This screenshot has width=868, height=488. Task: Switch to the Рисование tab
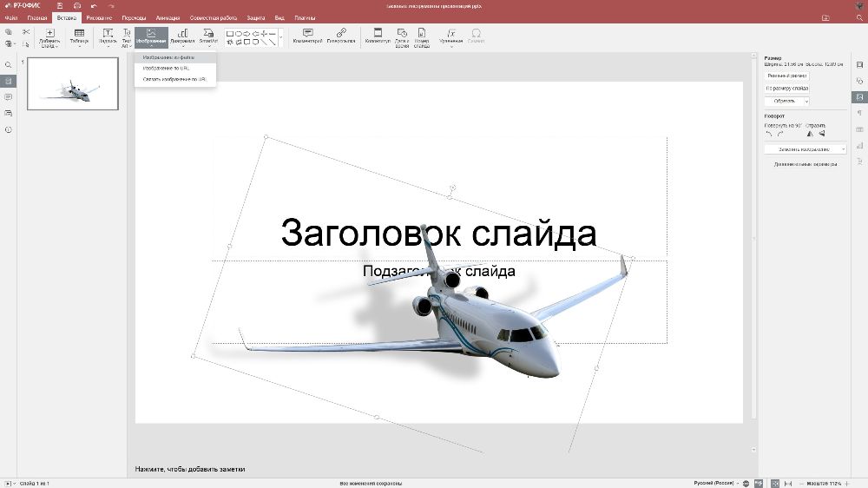pyautogui.click(x=99, y=17)
